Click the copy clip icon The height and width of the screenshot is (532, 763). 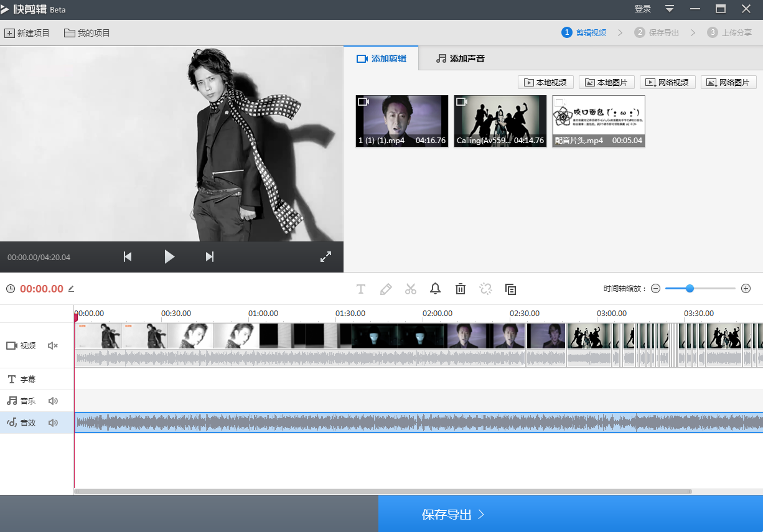point(510,289)
